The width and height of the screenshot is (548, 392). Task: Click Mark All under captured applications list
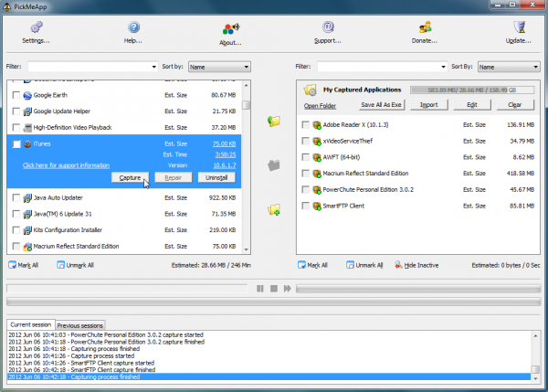coord(312,265)
